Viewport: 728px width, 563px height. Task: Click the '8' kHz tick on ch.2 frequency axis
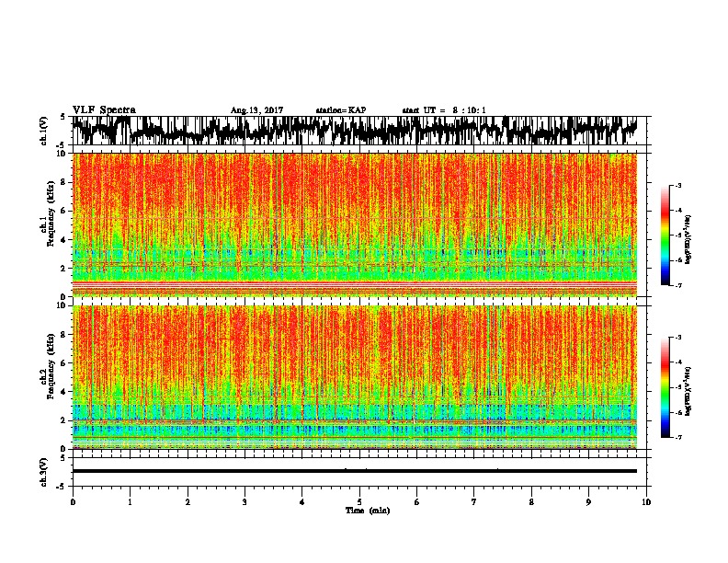pyautogui.click(x=64, y=335)
